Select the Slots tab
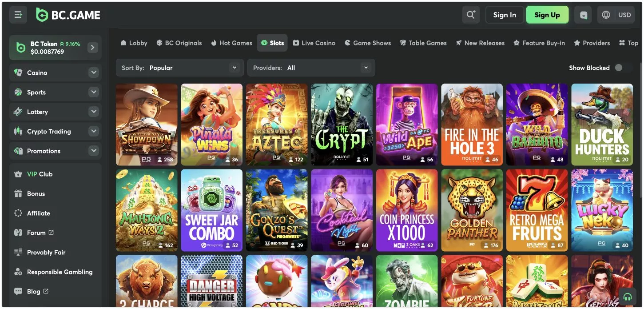The height and width of the screenshot is (309, 644). (272, 43)
